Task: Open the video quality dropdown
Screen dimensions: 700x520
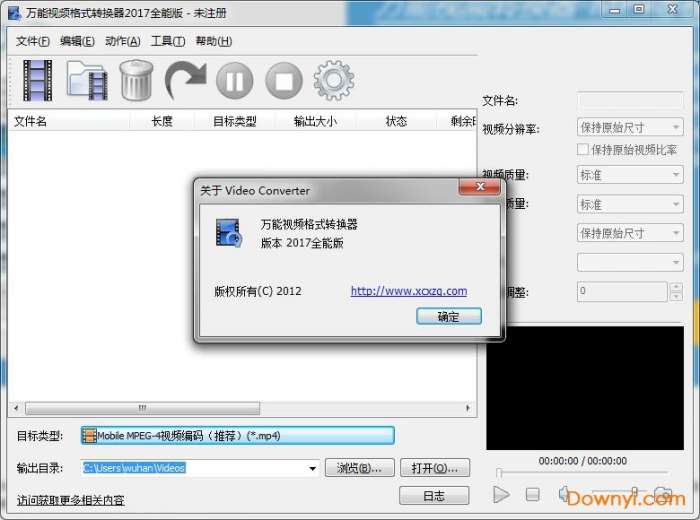Action: coord(630,175)
